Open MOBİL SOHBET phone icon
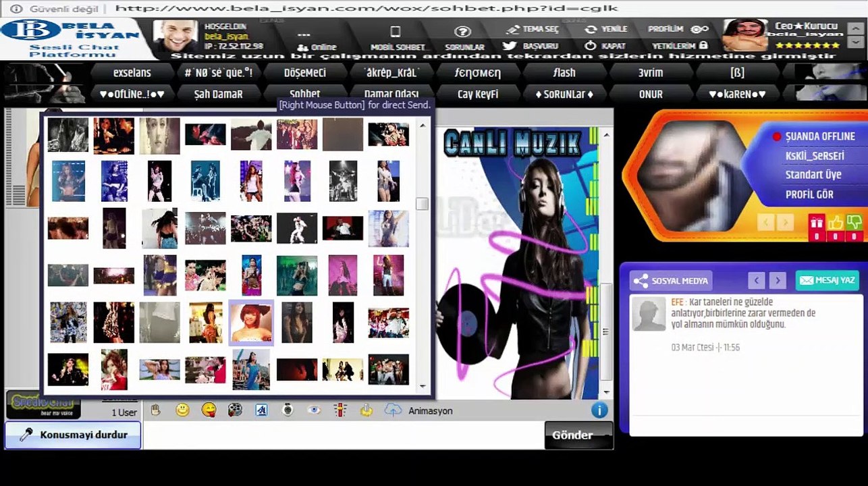Screen dimensions: 868x486 400,37
